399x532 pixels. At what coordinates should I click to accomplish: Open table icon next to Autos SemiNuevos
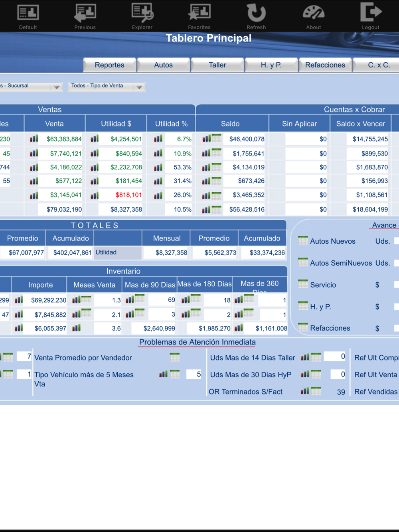303,262
